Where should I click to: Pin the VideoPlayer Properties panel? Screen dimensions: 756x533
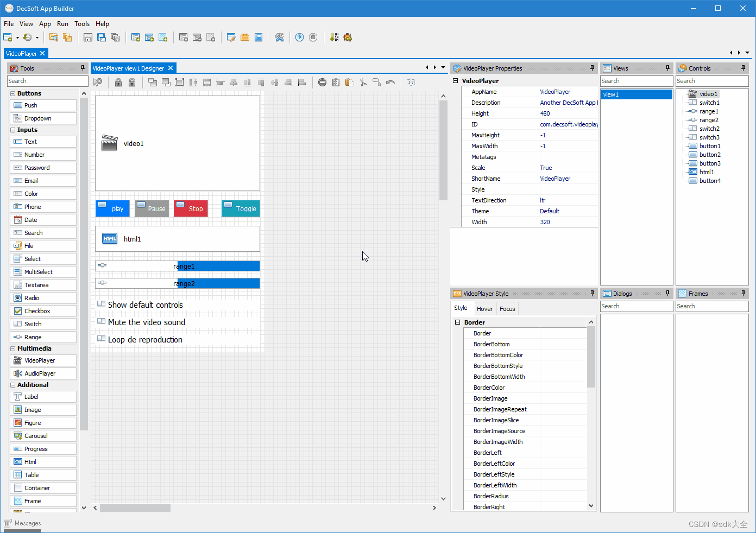click(592, 68)
